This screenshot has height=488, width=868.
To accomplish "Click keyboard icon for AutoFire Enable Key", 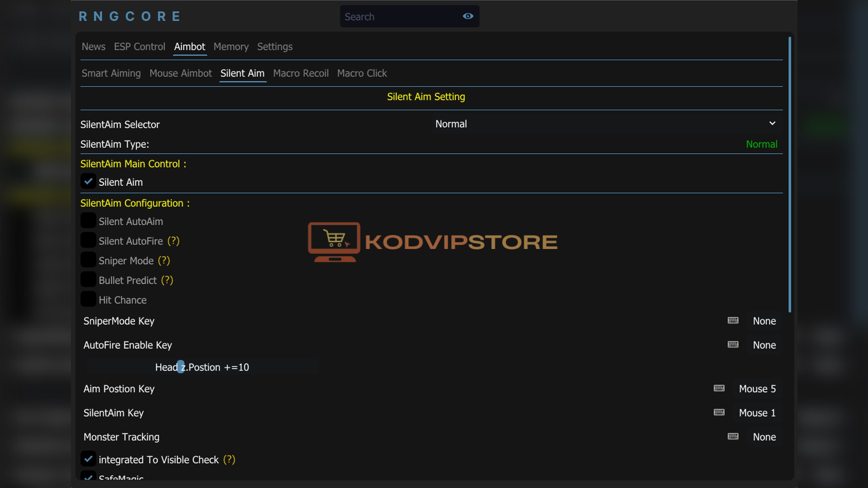I will (733, 345).
